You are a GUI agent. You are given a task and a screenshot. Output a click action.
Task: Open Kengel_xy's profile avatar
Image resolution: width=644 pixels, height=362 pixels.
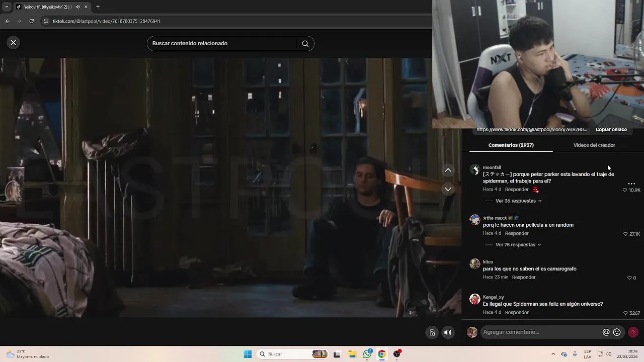474,299
